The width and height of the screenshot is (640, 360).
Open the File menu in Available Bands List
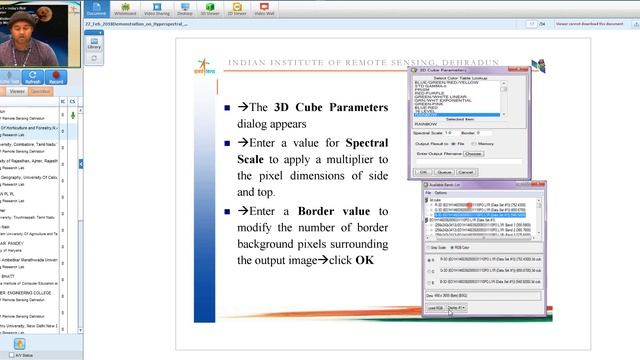coord(428,193)
